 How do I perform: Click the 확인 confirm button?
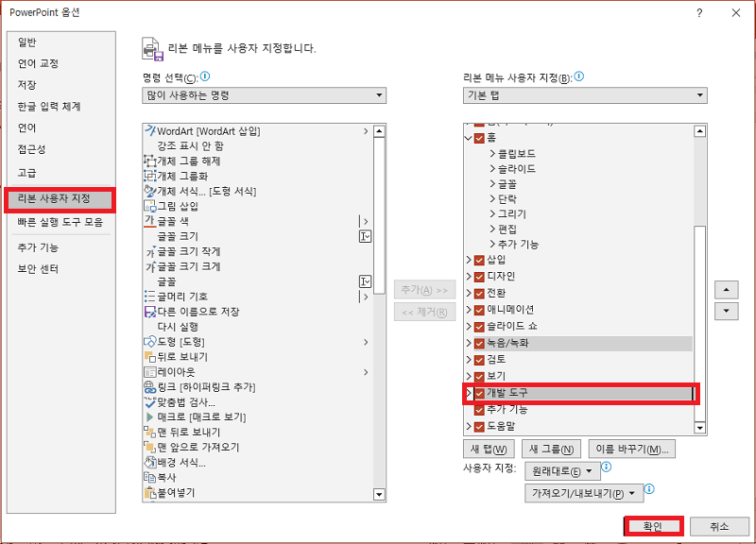651,526
